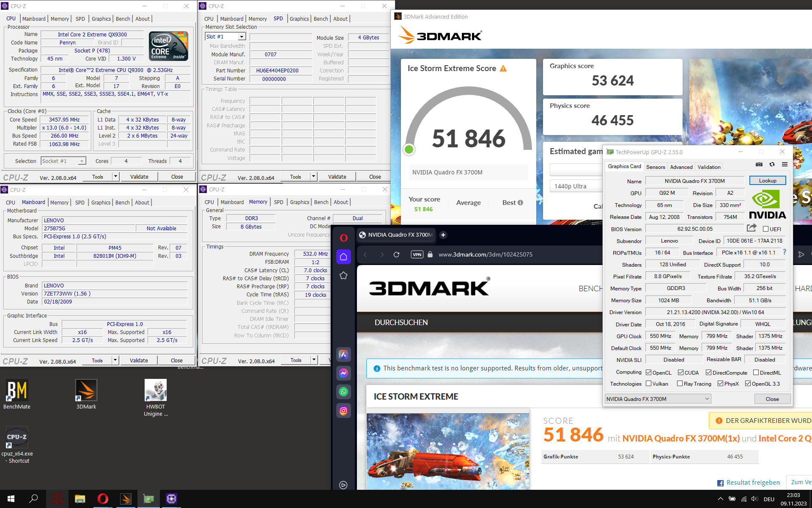Viewport: 812px width, 508px height.
Task: Open the Opera menu logo in the browser
Action: pyautogui.click(x=343, y=238)
